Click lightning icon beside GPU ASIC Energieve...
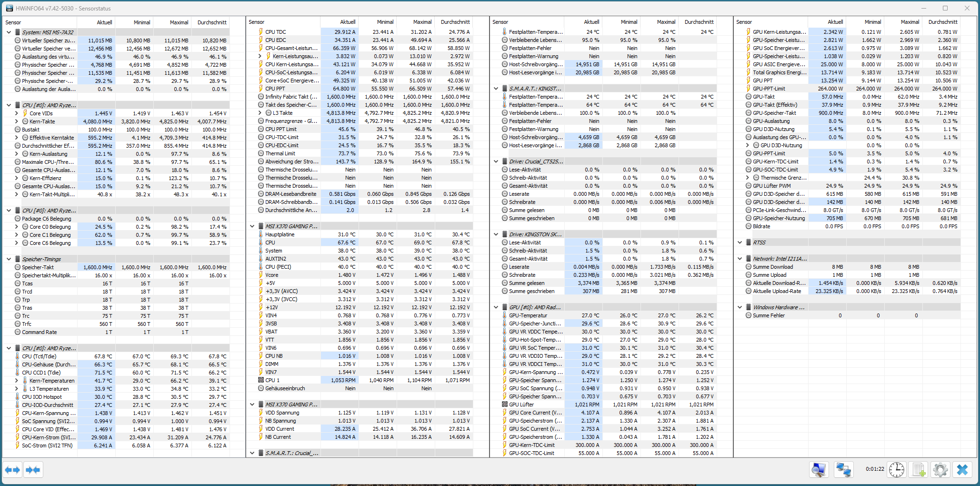 [748, 64]
